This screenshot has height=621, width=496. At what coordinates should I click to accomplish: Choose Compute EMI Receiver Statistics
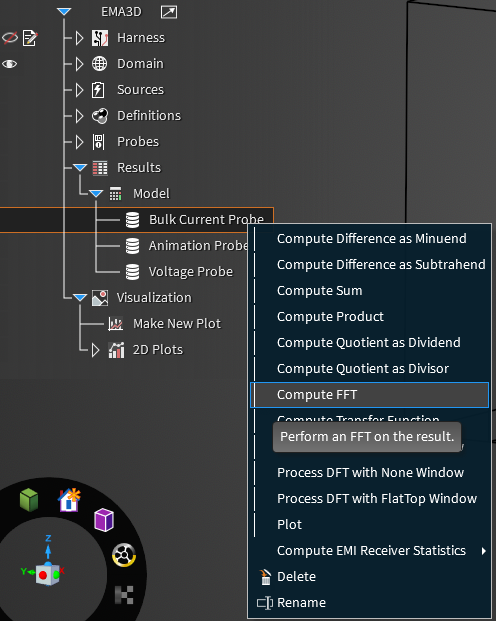(372, 551)
